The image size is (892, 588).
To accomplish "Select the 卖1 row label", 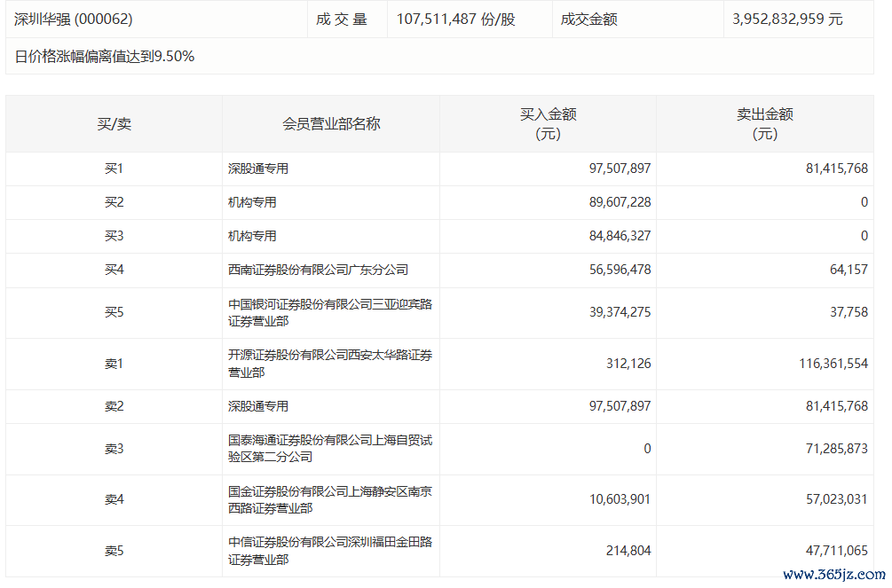I will (114, 364).
